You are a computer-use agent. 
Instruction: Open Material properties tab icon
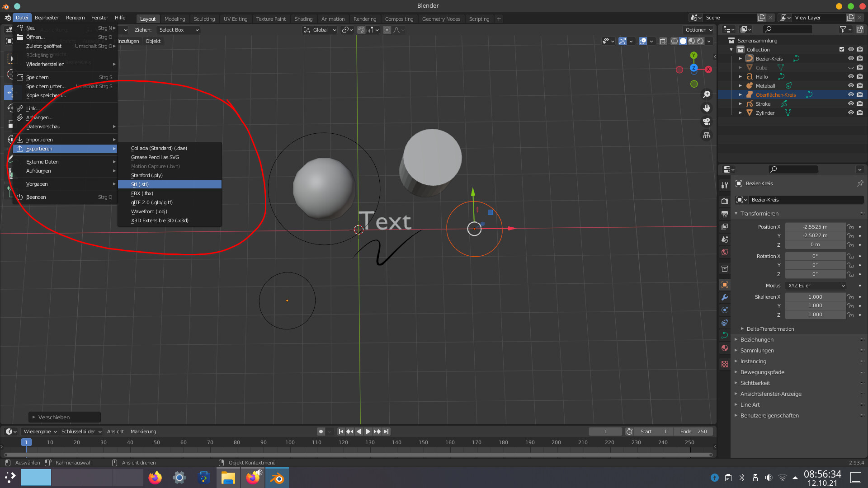coord(725,348)
